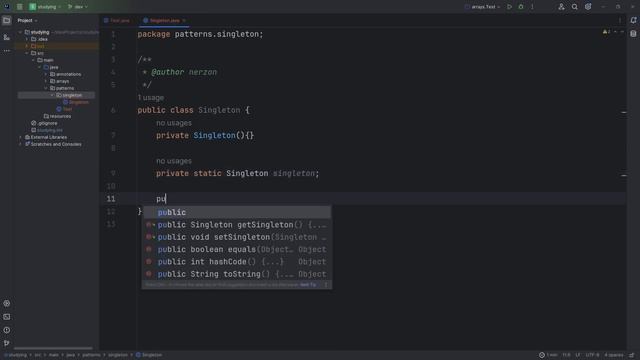Screen dimensions: 640x360
Task: Go to previous highlighted problem arrow
Action: pyautogui.click(x=616, y=32)
